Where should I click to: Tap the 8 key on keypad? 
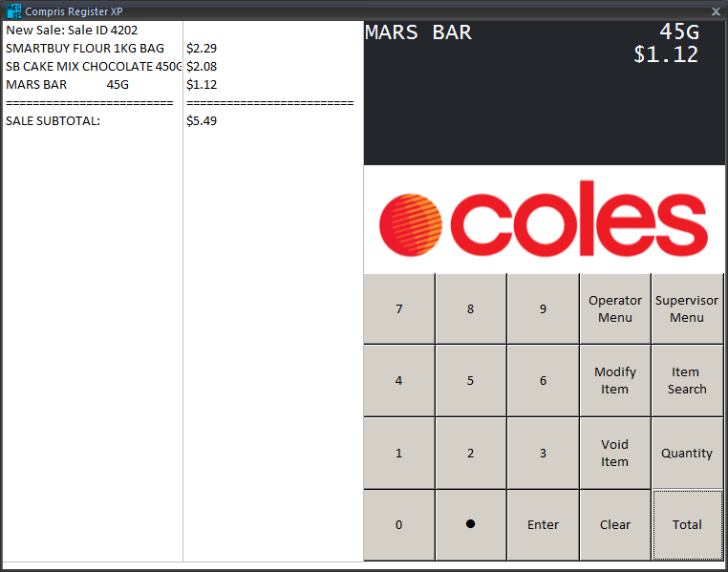point(470,309)
